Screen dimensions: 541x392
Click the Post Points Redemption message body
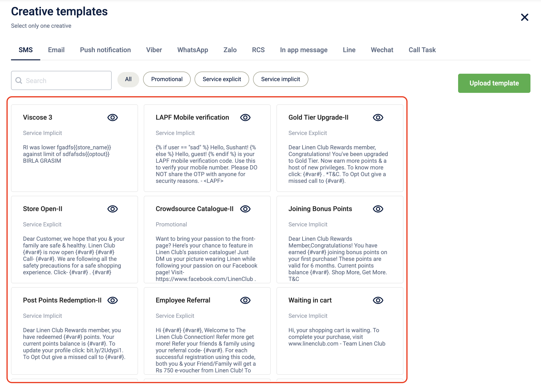[x=74, y=344]
